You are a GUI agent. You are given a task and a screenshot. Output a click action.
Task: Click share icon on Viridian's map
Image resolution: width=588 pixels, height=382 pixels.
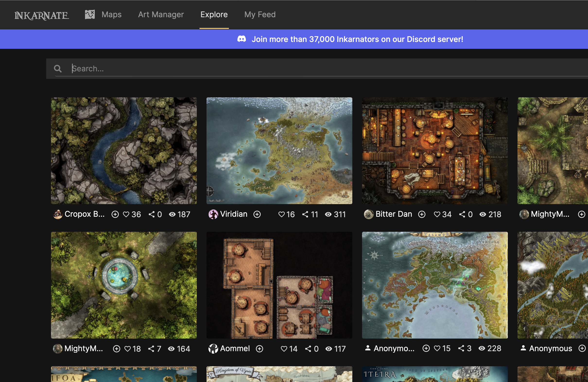[305, 214]
